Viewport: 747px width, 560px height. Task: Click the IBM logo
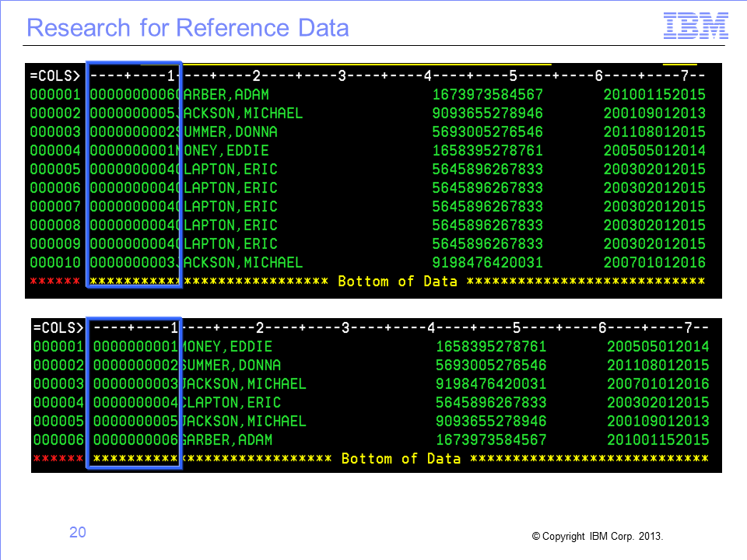click(696, 26)
